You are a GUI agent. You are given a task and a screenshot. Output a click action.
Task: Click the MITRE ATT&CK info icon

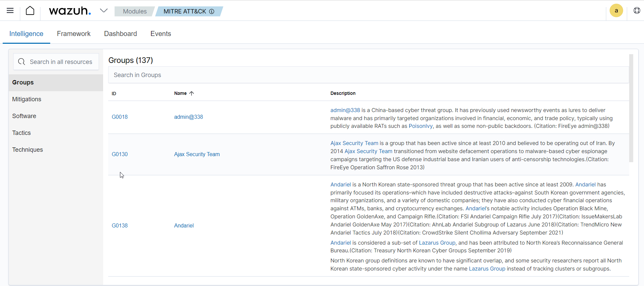(x=212, y=11)
